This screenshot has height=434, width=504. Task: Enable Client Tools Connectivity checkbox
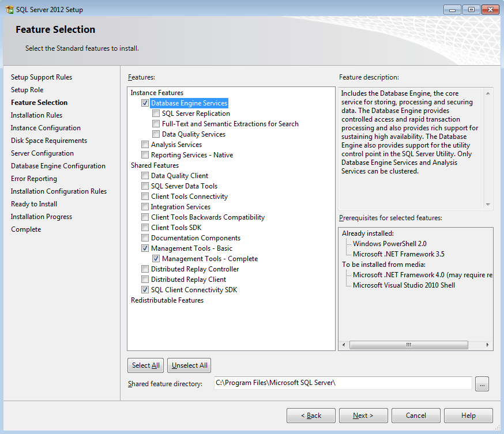145,197
